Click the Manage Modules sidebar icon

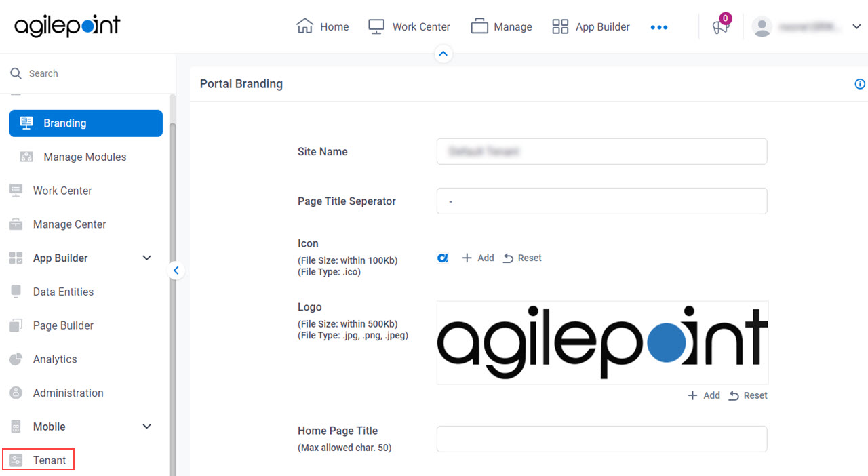pyautogui.click(x=26, y=157)
